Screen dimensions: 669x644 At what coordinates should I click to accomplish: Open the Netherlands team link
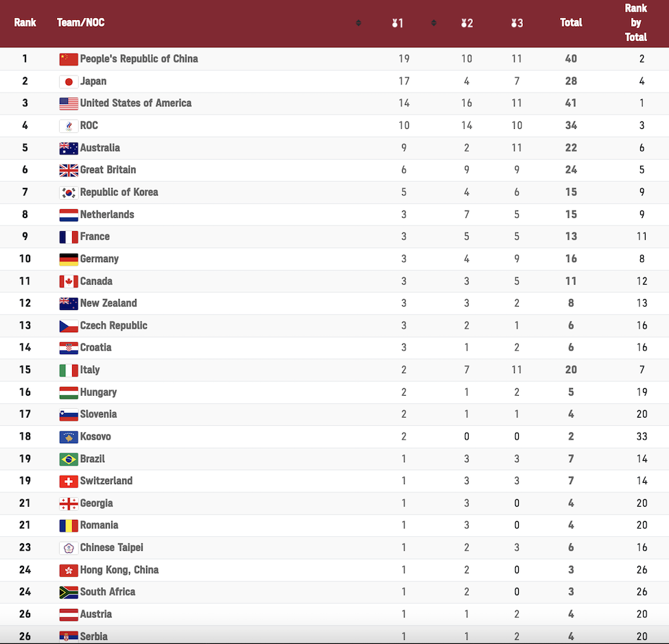click(107, 215)
